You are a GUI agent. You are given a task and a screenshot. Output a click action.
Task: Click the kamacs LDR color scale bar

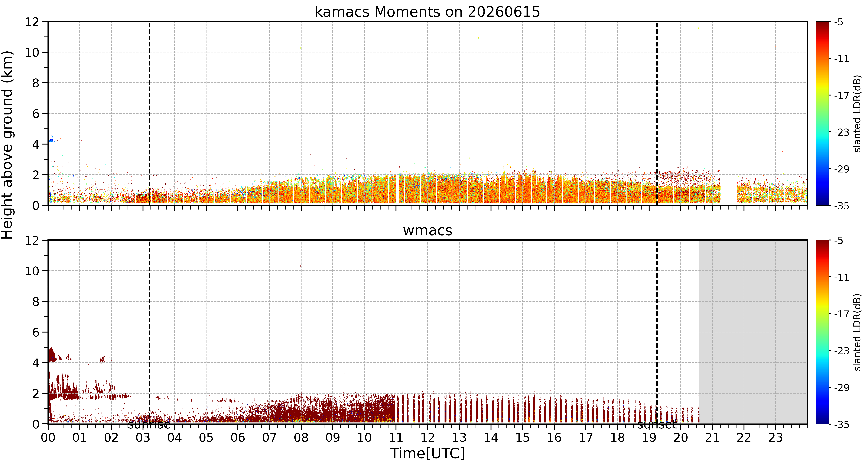tap(823, 114)
